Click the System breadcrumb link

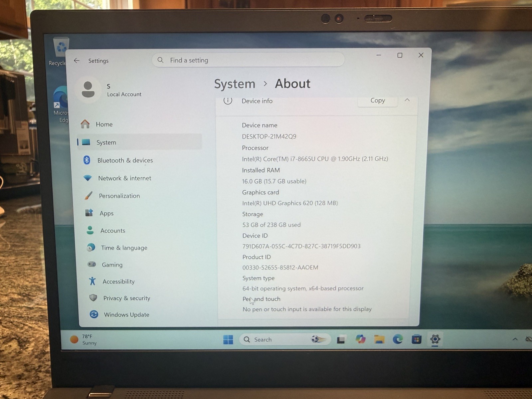tap(235, 84)
